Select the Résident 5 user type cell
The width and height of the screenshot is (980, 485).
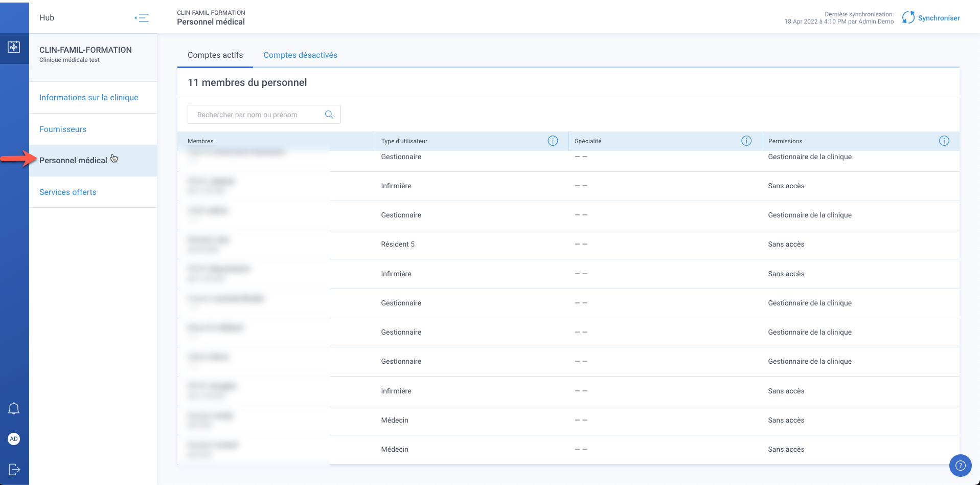pyautogui.click(x=398, y=245)
